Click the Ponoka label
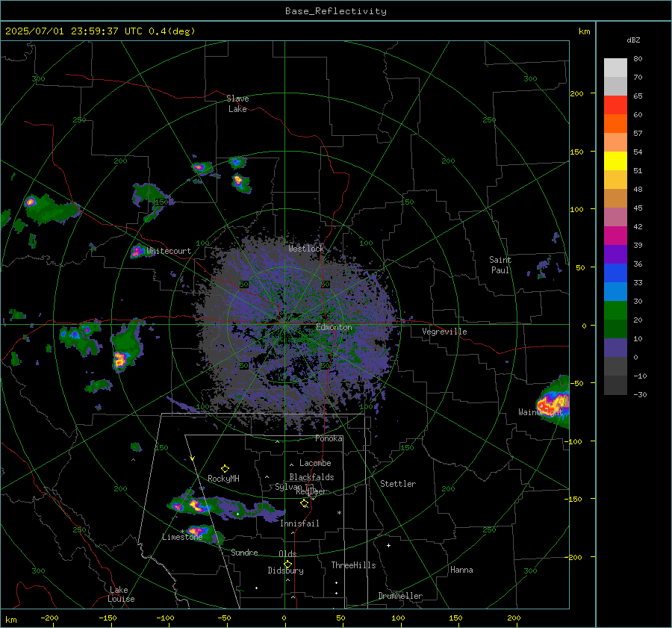672x628 pixels. click(x=329, y=438)
